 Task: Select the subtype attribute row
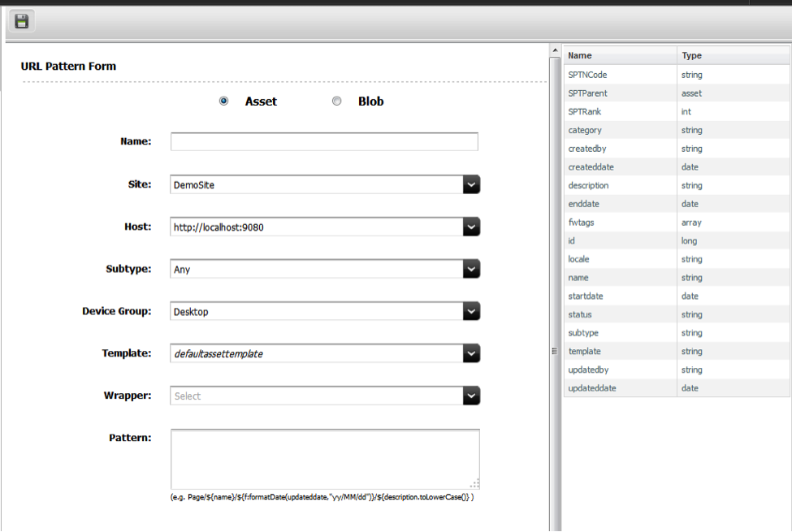coord(677,333)
